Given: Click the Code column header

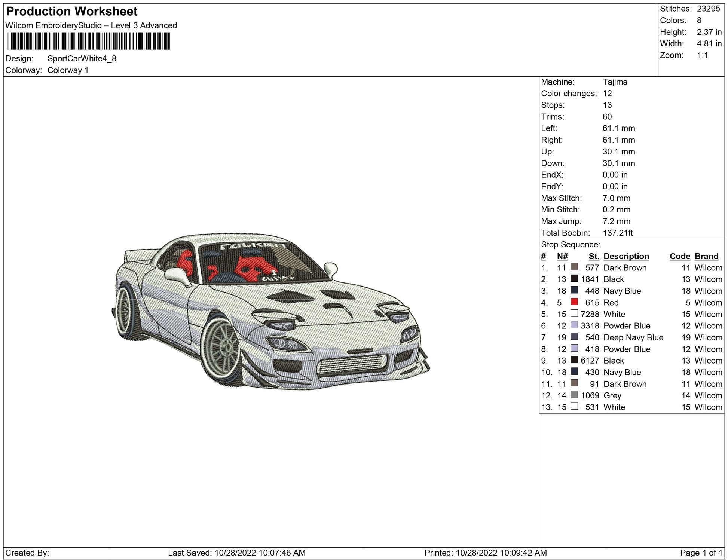Looking at the screenshot, I should pyautogui.click(x=679, y=256).
